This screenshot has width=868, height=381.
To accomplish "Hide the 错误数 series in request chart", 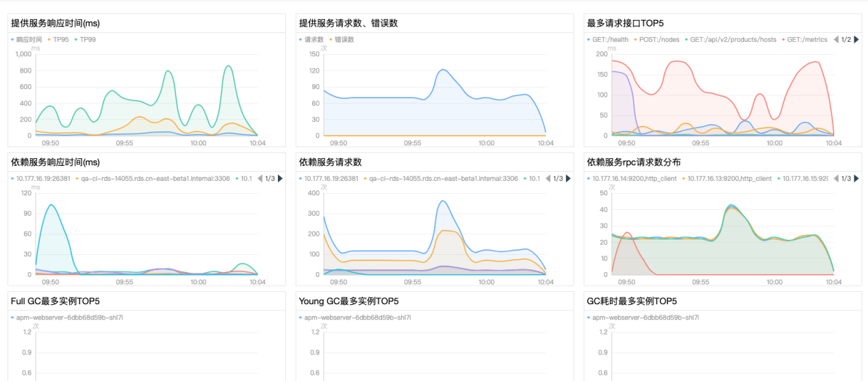I will pos(343,40).
